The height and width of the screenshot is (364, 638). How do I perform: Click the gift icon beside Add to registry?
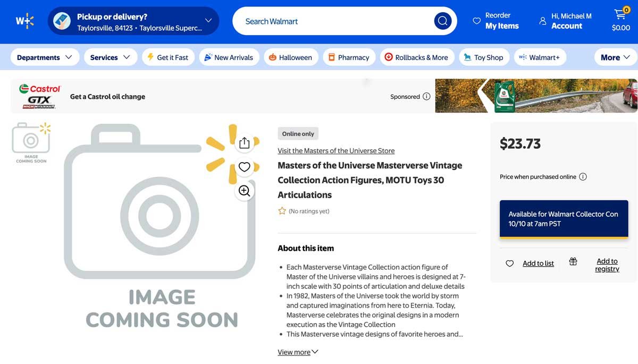(573, 262)
